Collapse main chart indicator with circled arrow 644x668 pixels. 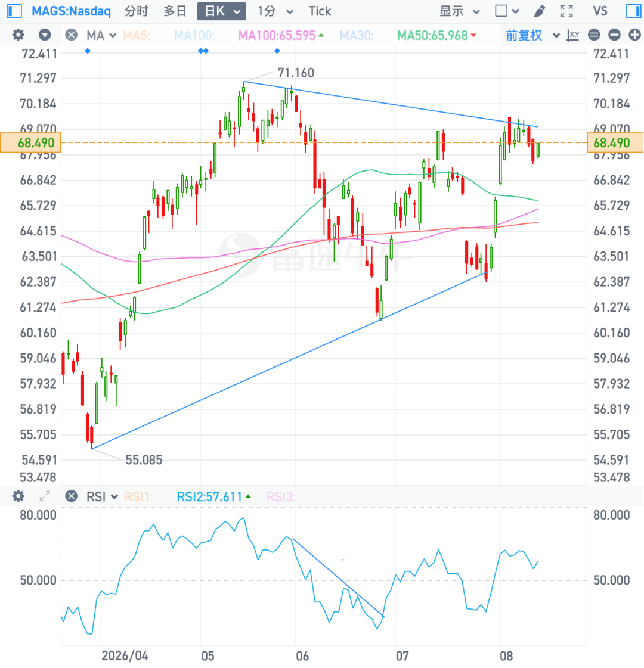[x=45, y=35]
